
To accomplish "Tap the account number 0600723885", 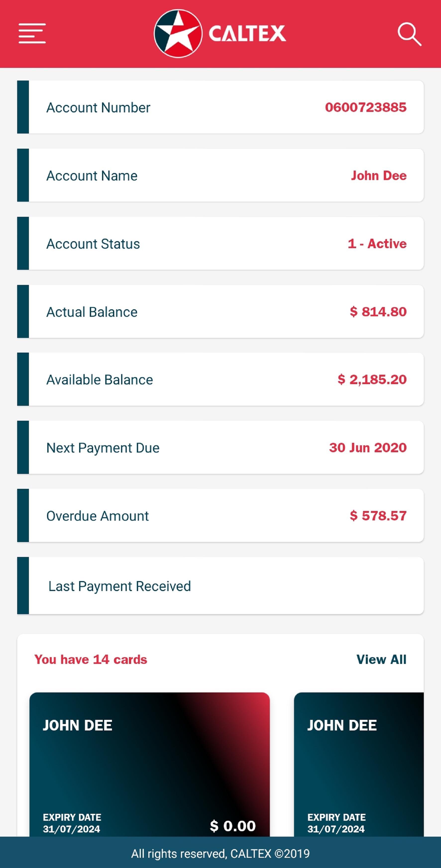I will click(366, 107).
